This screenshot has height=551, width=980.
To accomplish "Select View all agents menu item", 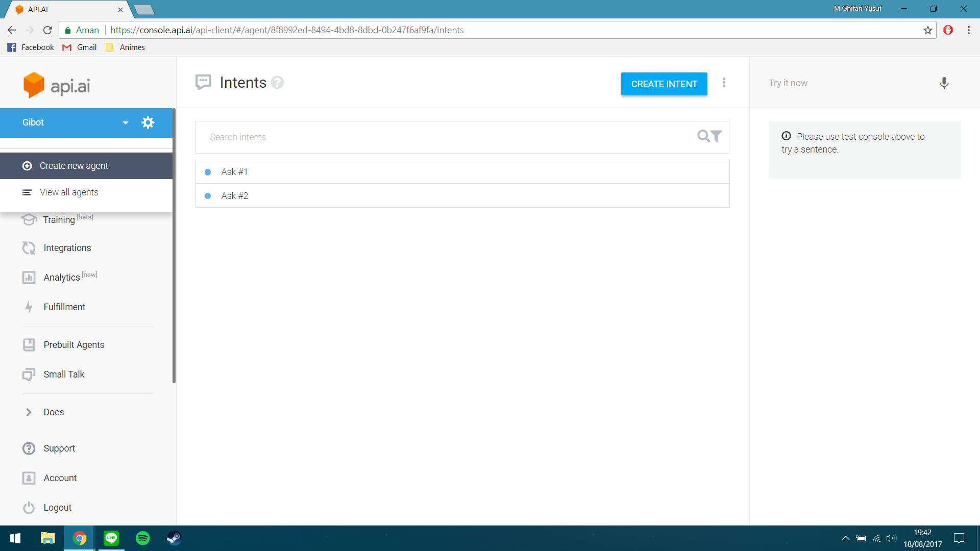I will coord(69,192).
